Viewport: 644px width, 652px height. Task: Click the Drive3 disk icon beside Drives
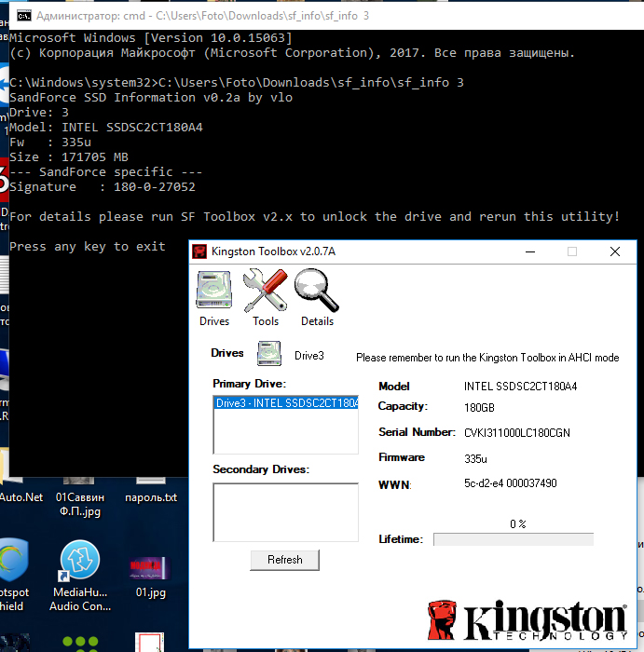pyautogui.click(x=269, y=353)
